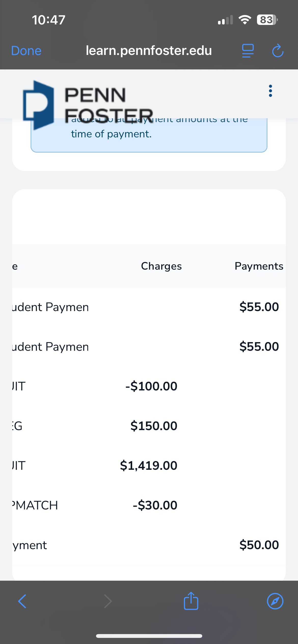Tap the -$100.00 charge amount
The width and height of the screenshot is (298, 644).
click(151, 386)
